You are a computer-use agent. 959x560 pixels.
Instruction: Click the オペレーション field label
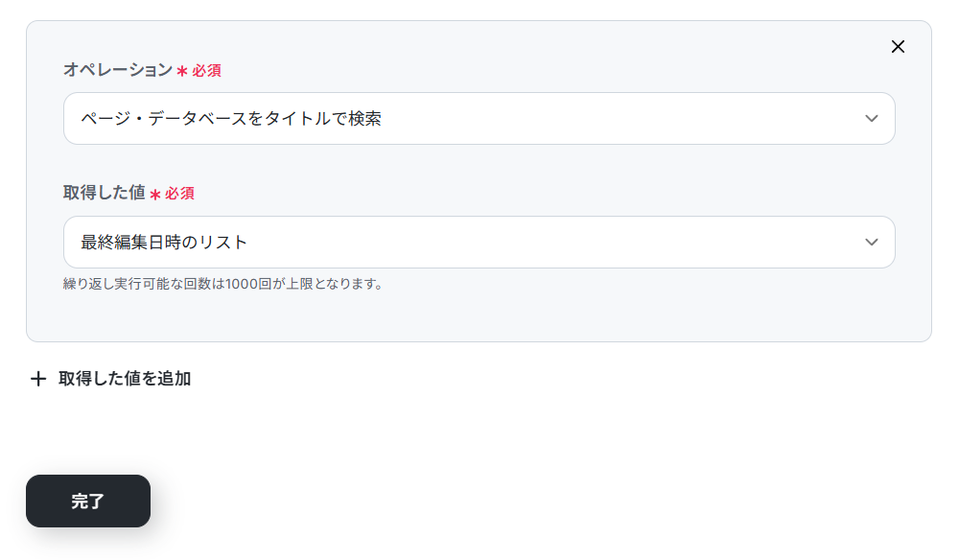(x=118, y=70)
